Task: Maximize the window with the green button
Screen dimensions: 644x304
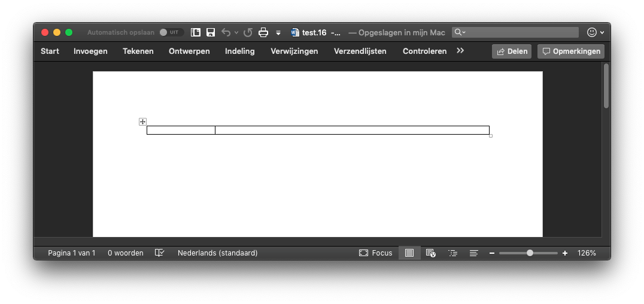Action: 69,32
